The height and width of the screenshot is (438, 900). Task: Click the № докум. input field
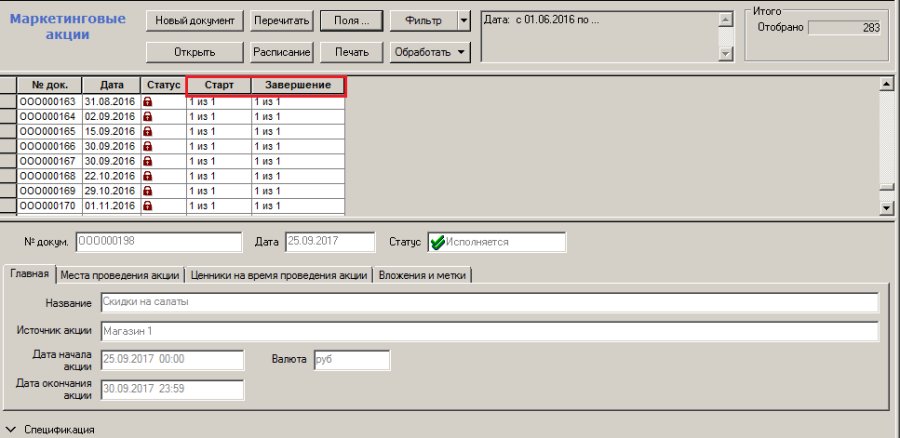coord(159,242)
